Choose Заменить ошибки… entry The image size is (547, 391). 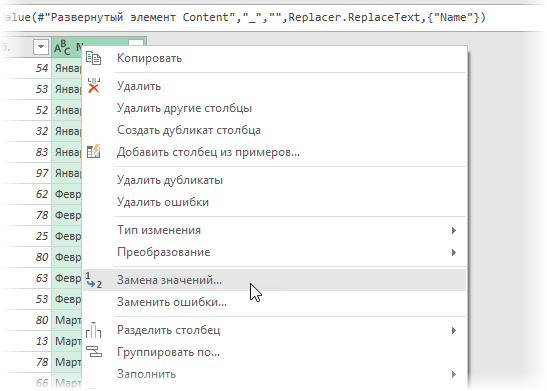(x=275, y=302)
